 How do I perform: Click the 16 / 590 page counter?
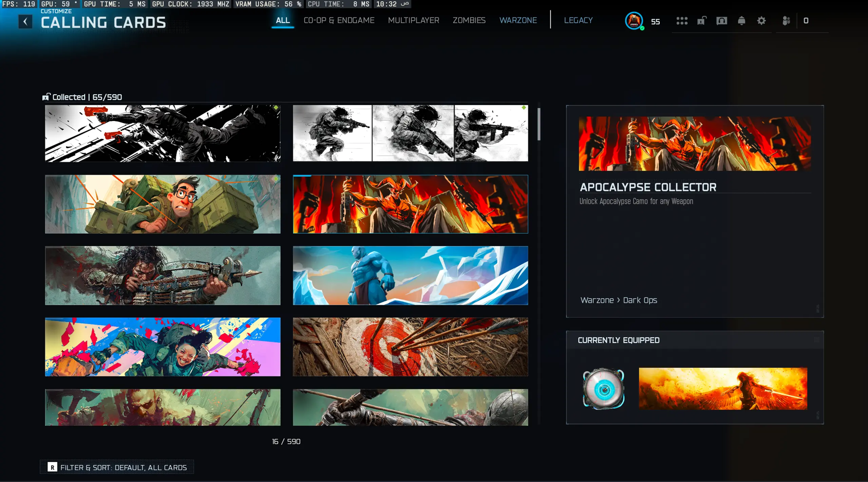[x=286, y=441]
